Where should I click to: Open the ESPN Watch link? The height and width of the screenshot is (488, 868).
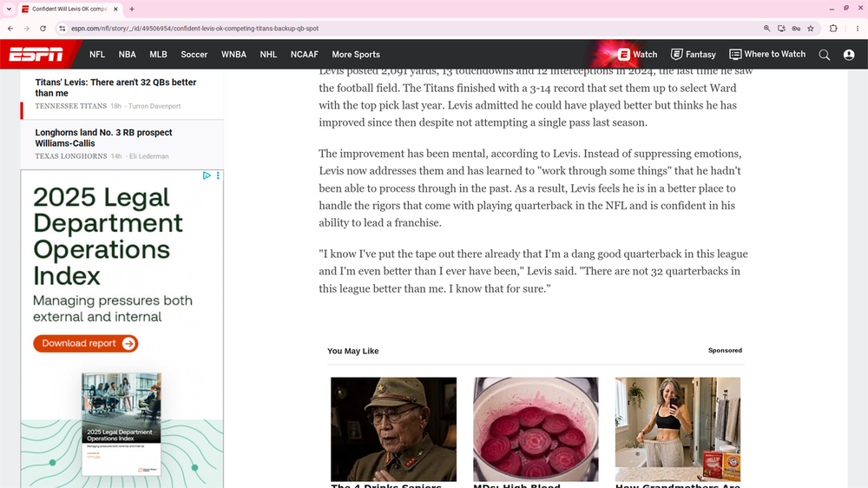point(637,55)
